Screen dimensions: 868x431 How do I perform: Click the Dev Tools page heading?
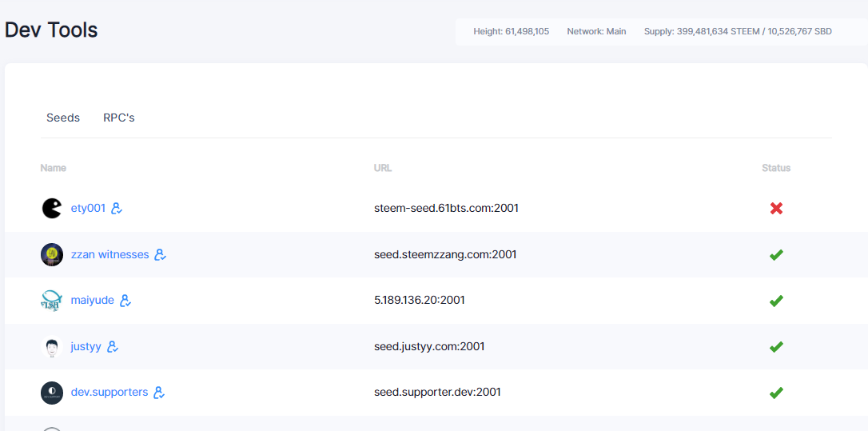[x=51, y=30]
